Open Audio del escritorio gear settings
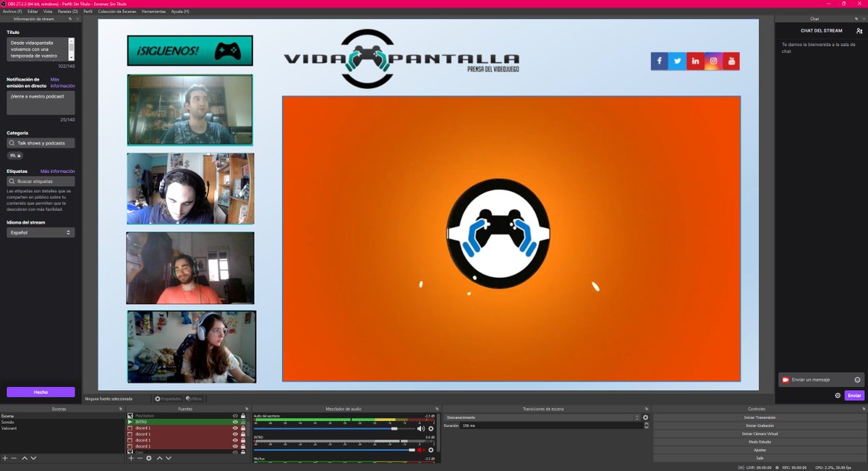 pyautogui.click(x=431, y=429)
